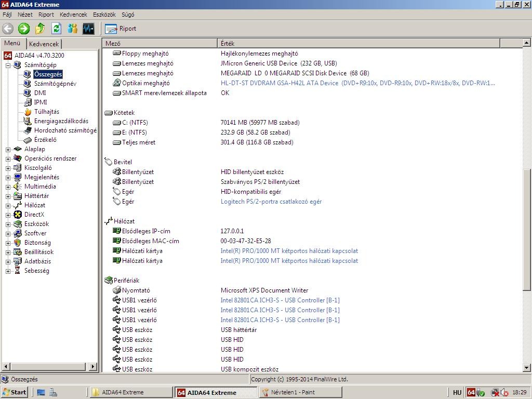Select Energiagazdálkodás icon in tree
The width and height of the screenshot is (532, 399).
tap(28, 121)
